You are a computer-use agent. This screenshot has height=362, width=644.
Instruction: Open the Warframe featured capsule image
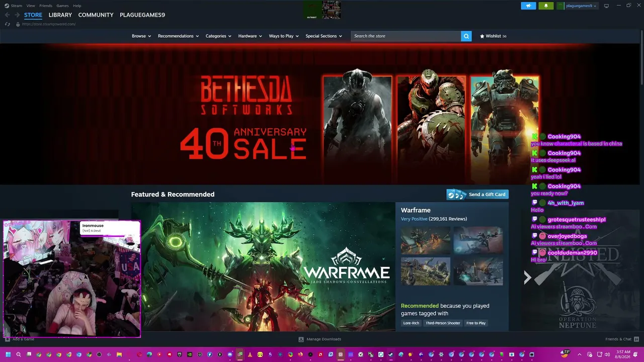263,266
